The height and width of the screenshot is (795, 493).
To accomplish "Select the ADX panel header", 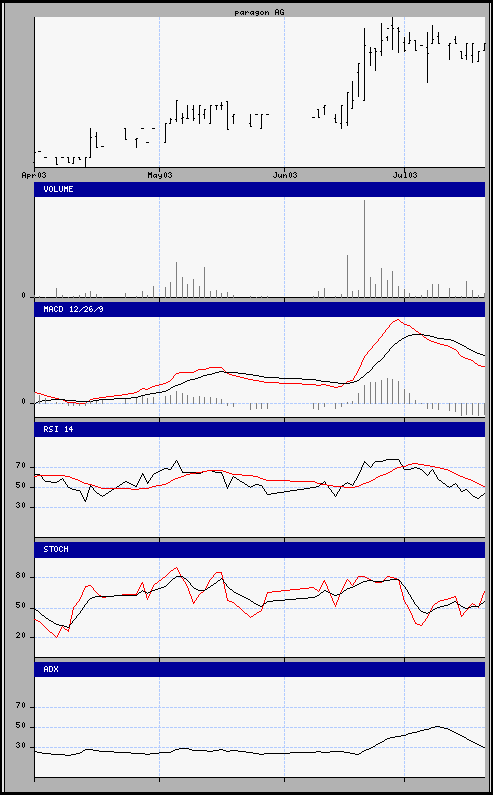I will [260, 669].
